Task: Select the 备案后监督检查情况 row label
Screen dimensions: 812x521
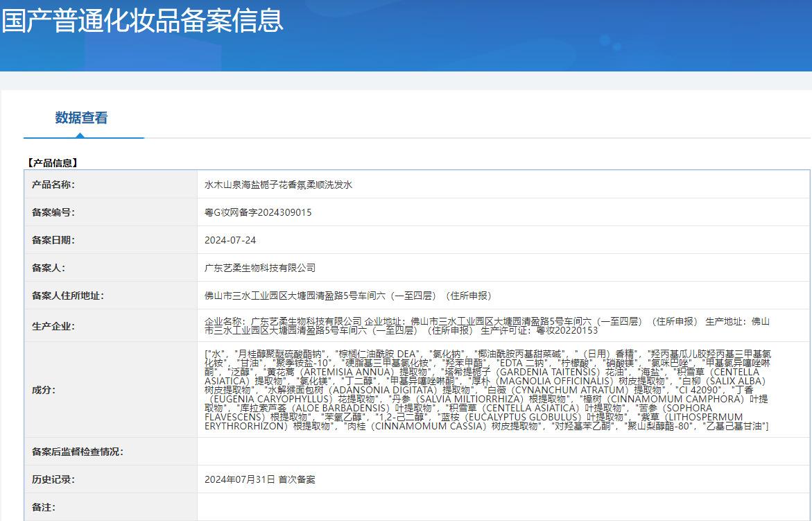Action: pyautogui.click(x=78, y=452)
